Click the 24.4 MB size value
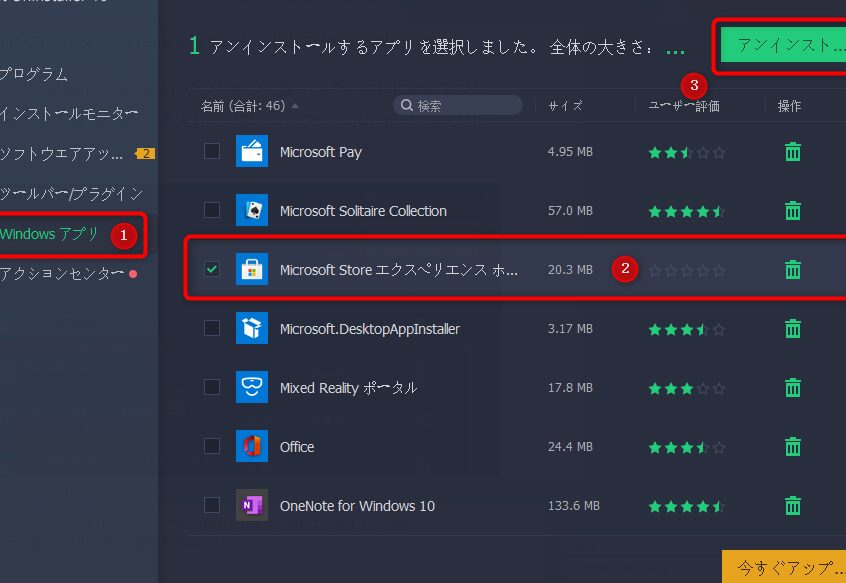Screen dimensions: 846x583 coord(570,447)
